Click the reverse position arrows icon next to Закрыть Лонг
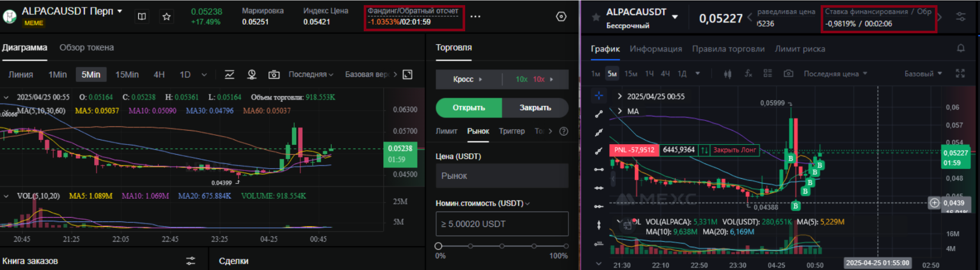980x270 pixels. coord(704,150)
